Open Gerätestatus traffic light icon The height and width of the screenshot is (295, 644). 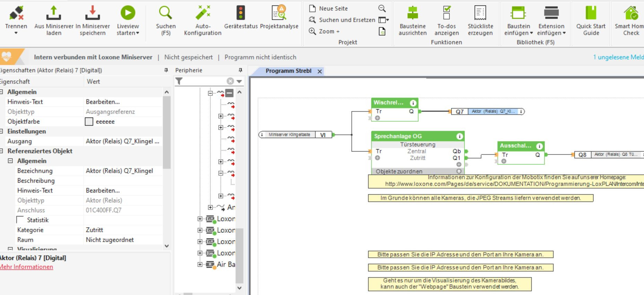[x=241, y=13]
